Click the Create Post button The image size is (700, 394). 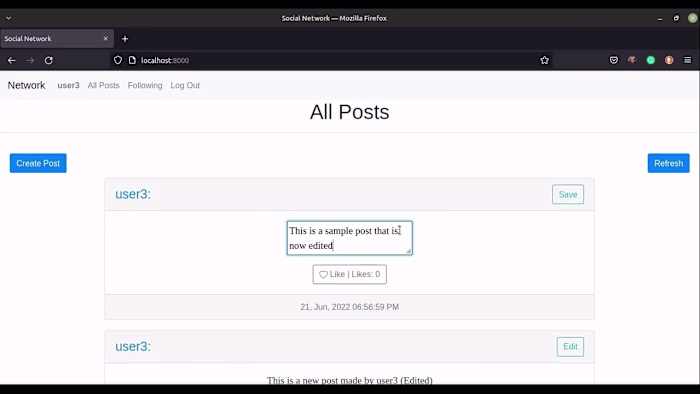pyautogui.click(x=38, y=163)
